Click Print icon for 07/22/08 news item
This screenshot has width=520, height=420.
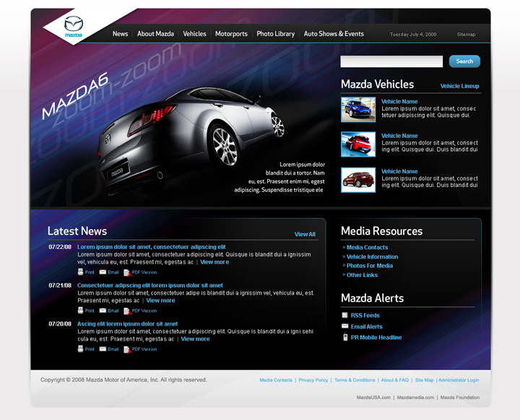(x=81, y=272)
